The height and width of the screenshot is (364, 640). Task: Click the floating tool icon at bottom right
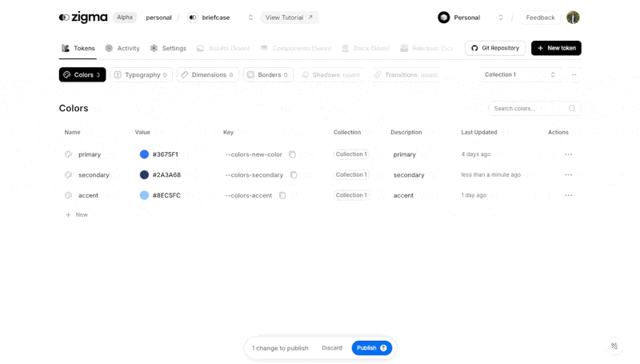pos(614,346)
